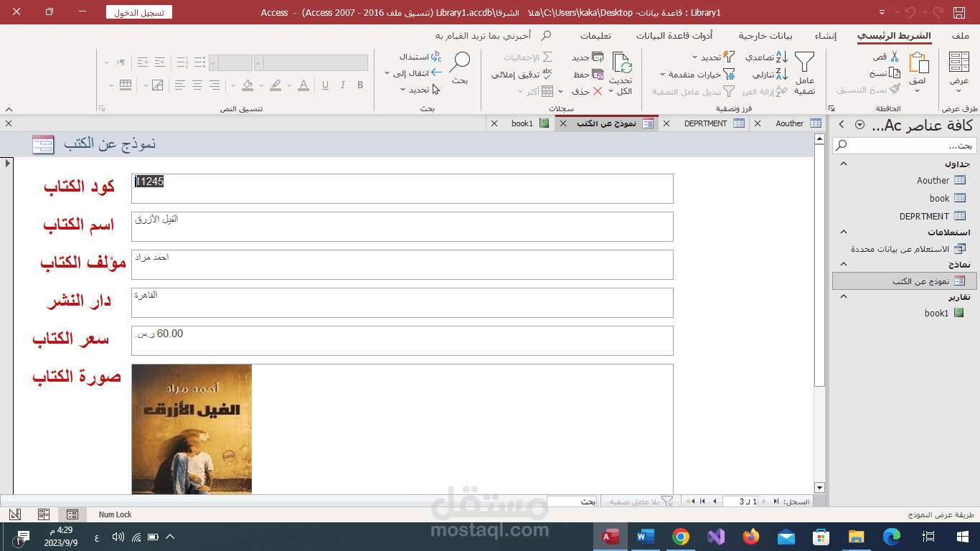Open Word from the Windows taskbar
Viewport: 980px width, 551px height.
tap(646, 536)
